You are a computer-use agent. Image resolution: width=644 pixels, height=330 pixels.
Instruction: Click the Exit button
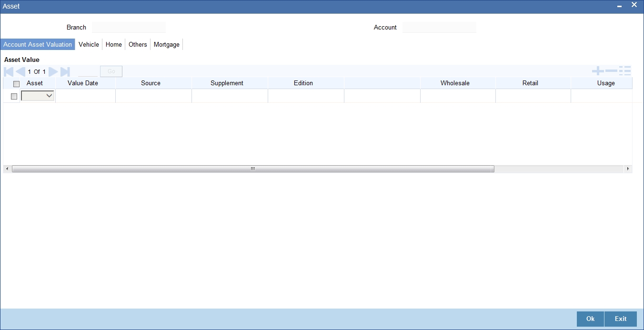pos(621,319)
